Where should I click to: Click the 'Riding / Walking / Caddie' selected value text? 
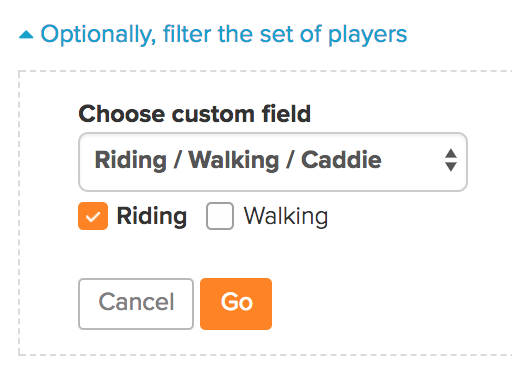(x=238, y=160)
